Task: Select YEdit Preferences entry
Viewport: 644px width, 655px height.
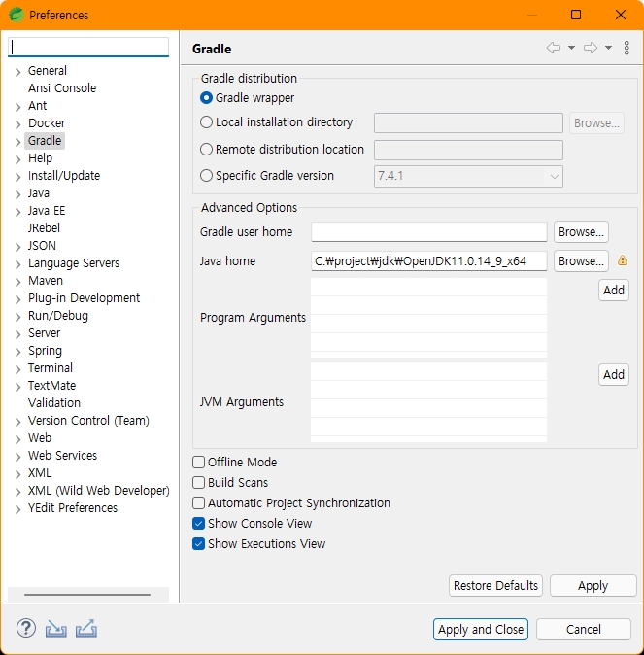Action: 73,508
